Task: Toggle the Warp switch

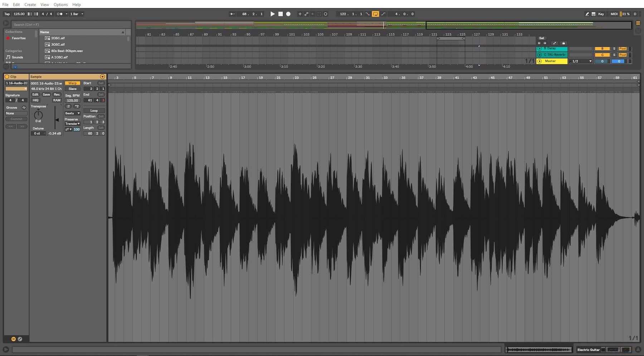Action: pyautogui.click(x=73, y=83)
